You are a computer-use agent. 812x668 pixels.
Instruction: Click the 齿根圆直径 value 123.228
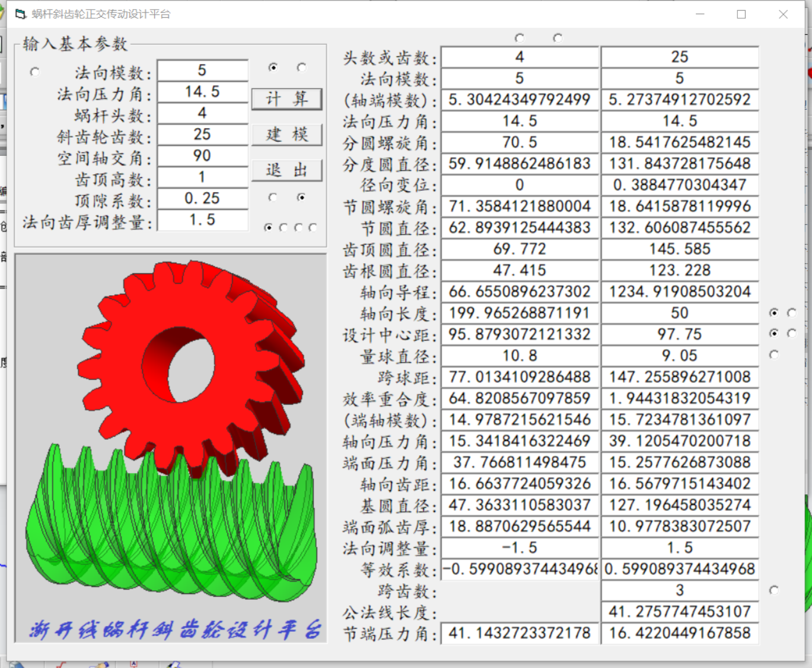[x=680, y=270]
